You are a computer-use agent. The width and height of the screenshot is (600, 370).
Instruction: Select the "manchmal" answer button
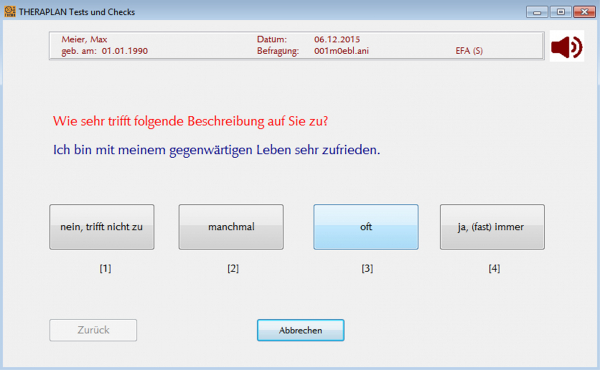(231, 227)
